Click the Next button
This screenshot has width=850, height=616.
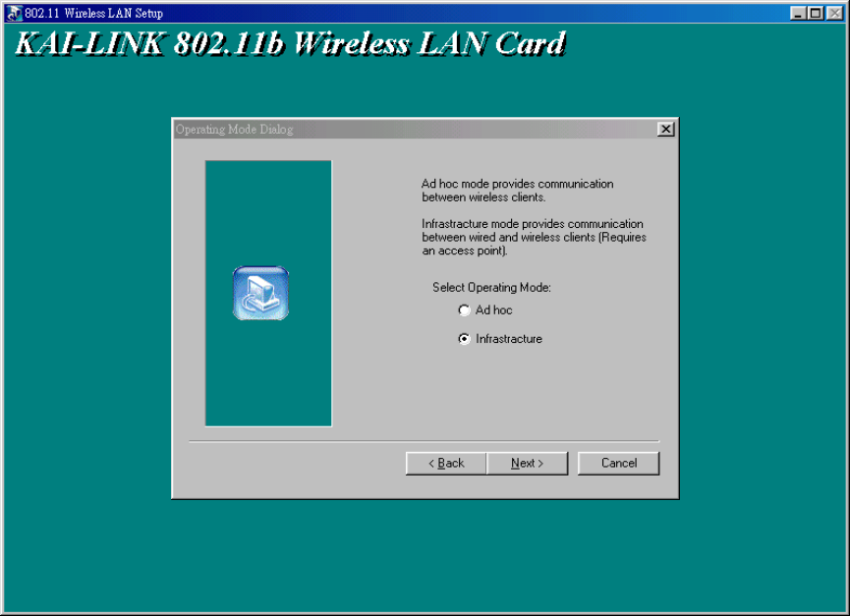(x=527, y=463)
